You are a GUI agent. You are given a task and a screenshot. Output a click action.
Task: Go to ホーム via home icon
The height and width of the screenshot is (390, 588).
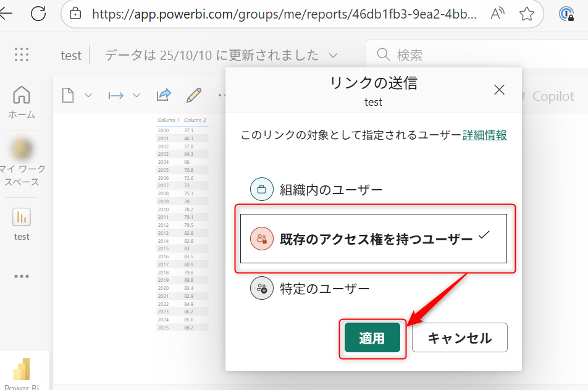22,102
